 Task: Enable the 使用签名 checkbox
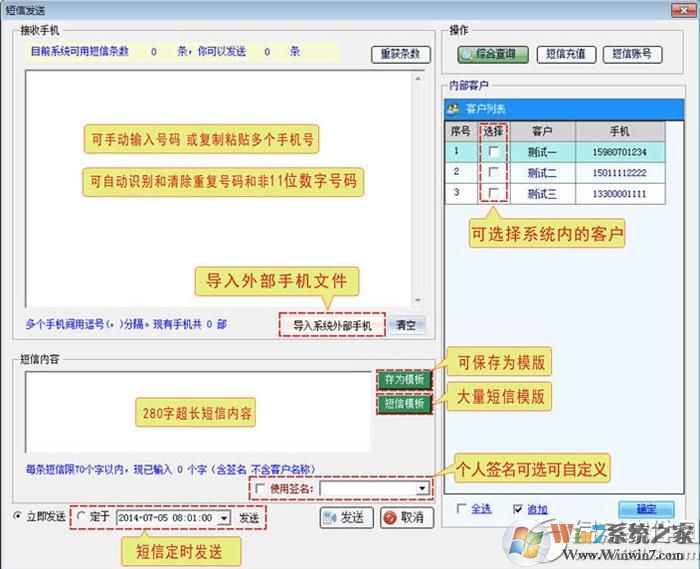259,488
